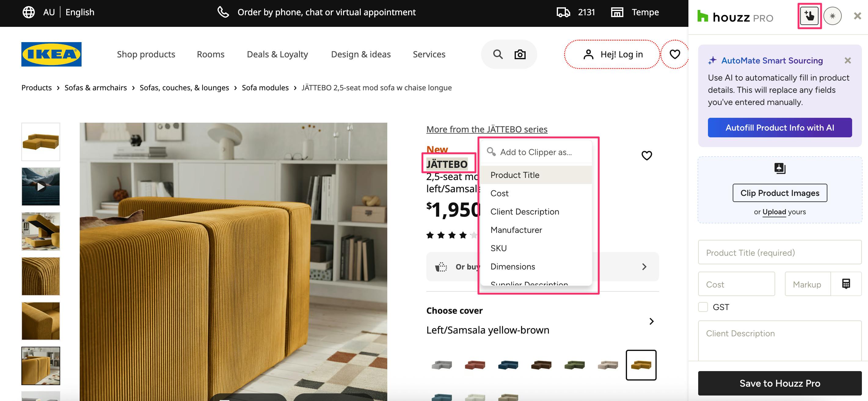Open the favourites heart icon in header

pos(675,54)
